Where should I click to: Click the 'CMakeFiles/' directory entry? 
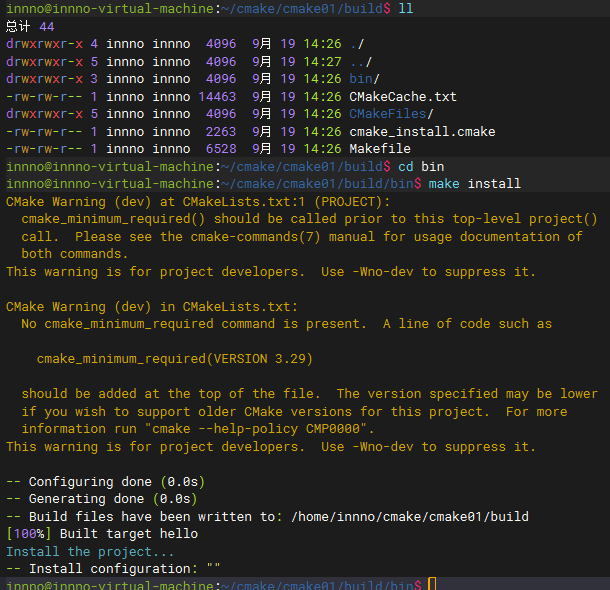(391, 114)
